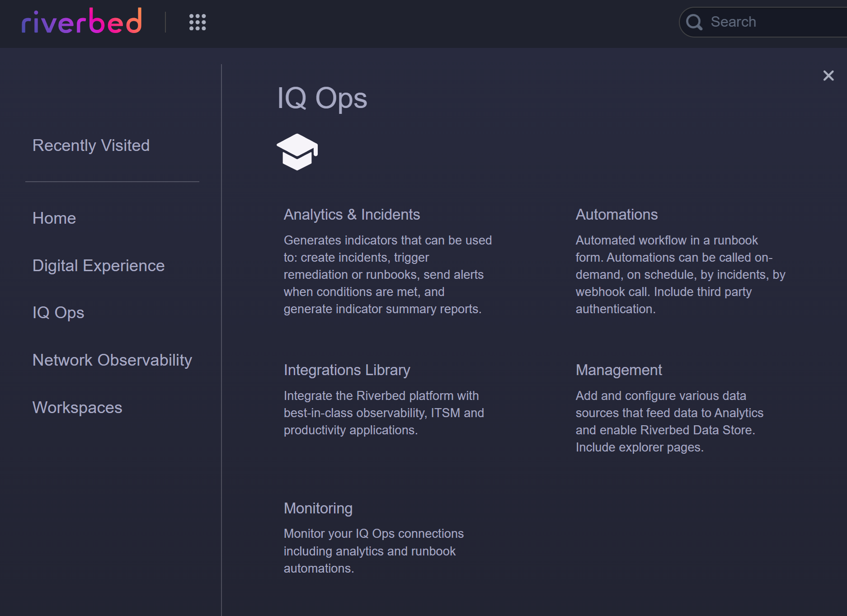847x616 pixels.
Task: Go to Home in sidebar
Action: pyautogui.click(x=54, y=218)
